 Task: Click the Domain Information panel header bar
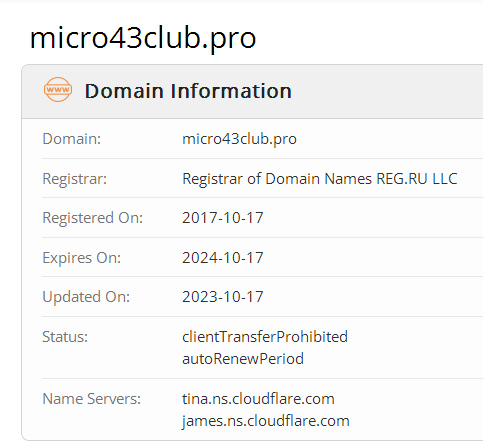click(x=252, y=91)
